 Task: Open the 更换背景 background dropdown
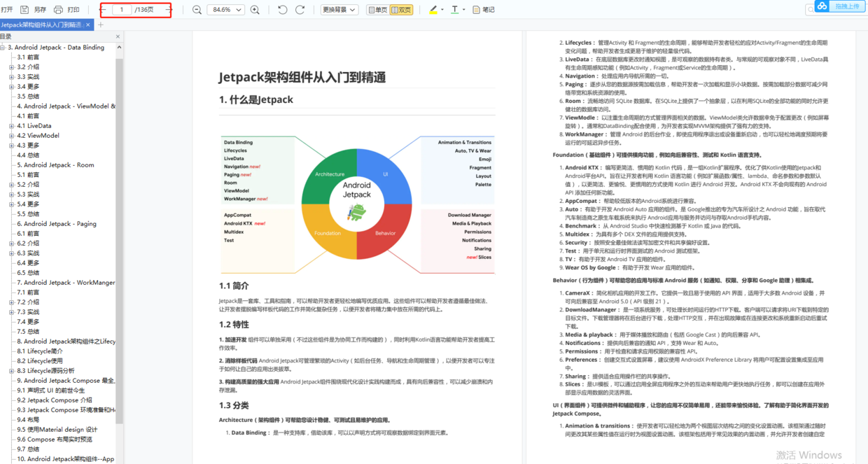click(340, 10)
